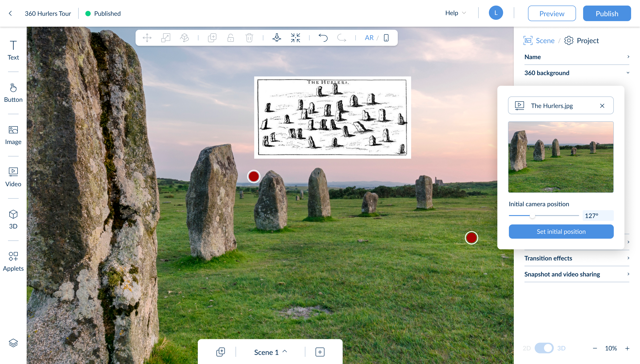Redo the last action
The image size is (640, 364).
click(342, 38)
